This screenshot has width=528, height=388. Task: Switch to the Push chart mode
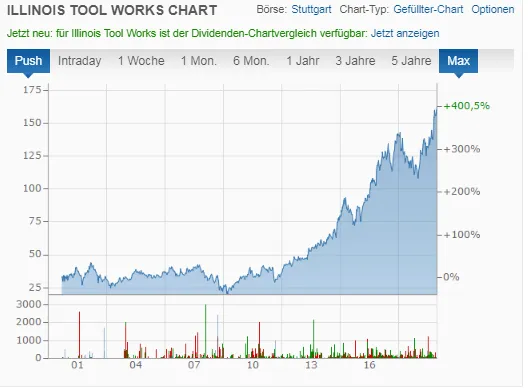click(x=28, y=61)
